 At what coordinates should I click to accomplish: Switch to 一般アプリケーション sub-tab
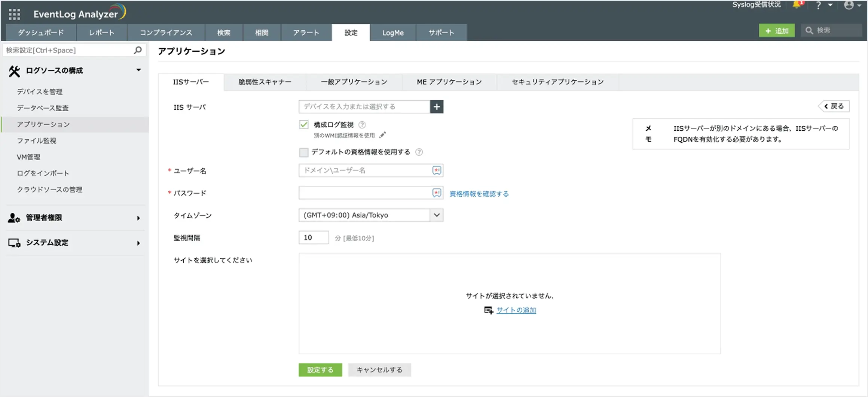[354, 82]
